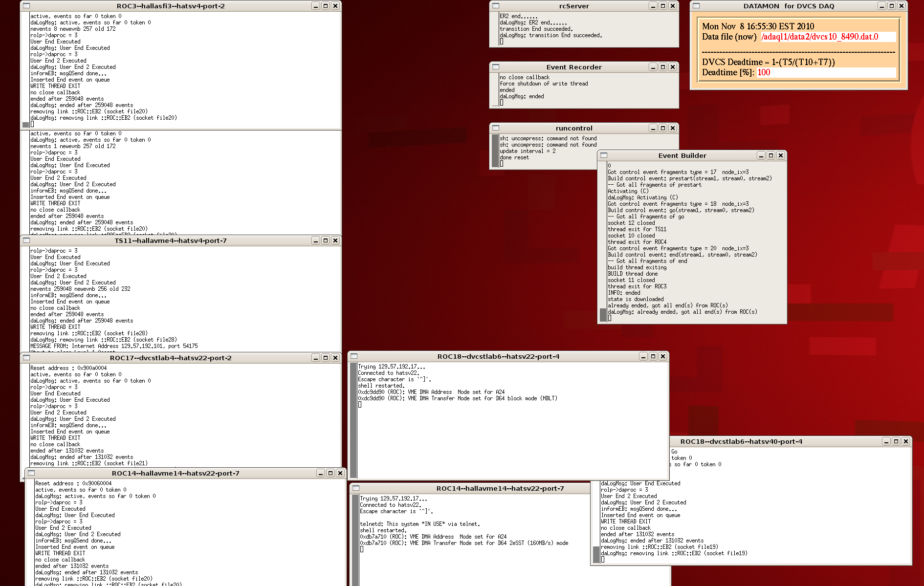Click scrollbar thumb in ROC18--dvcstlab6--hatsv40-port-4 terminal

click(596, 554)
